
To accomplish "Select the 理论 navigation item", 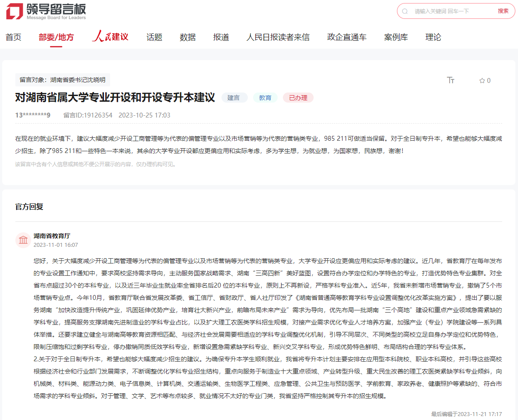I will 433,37.
